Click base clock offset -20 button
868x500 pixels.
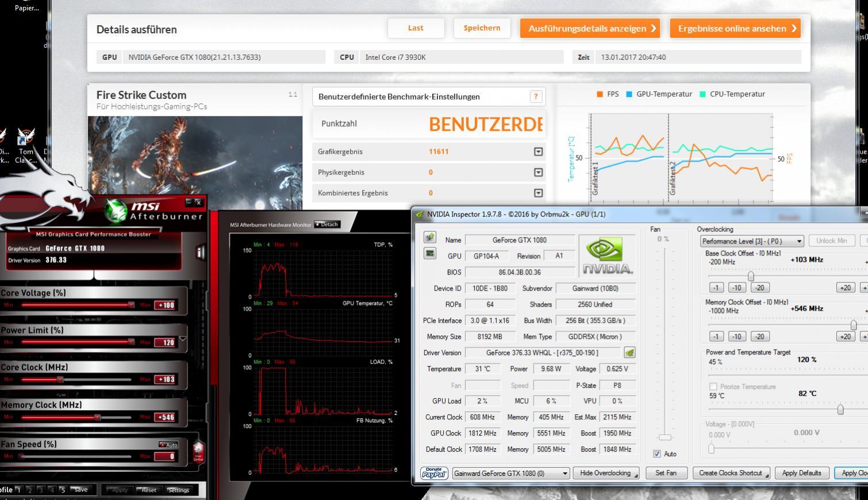[759, 288]
